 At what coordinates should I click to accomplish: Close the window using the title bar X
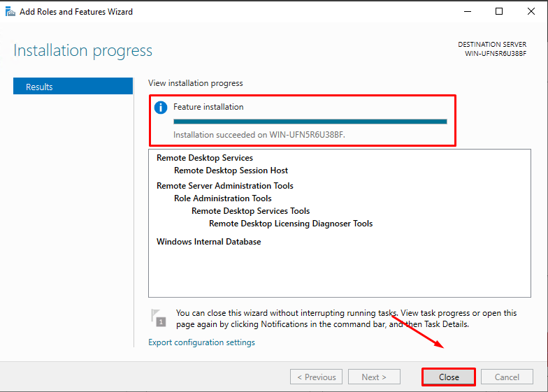531,11
